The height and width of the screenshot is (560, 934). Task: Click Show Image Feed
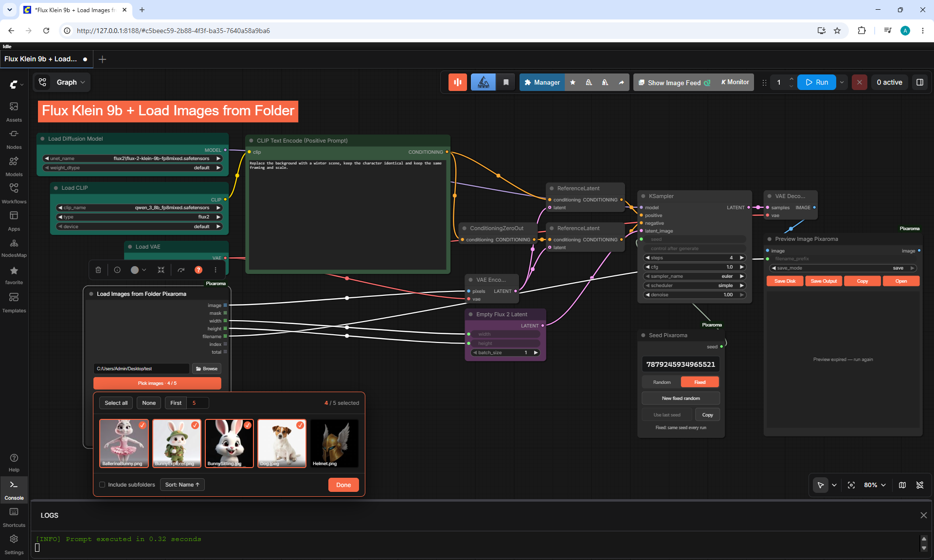674,83
